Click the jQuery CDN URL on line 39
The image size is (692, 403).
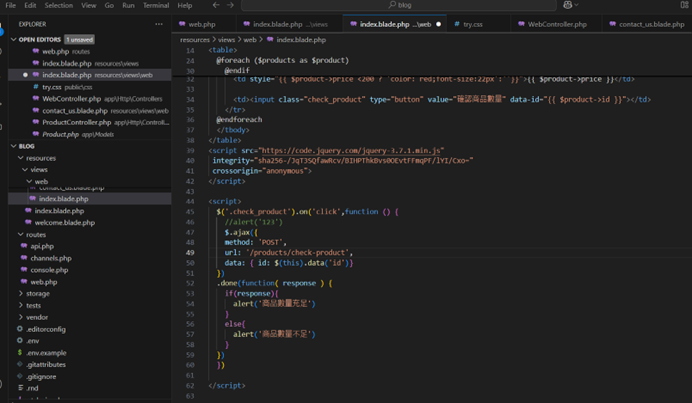[x=351, y=151]
